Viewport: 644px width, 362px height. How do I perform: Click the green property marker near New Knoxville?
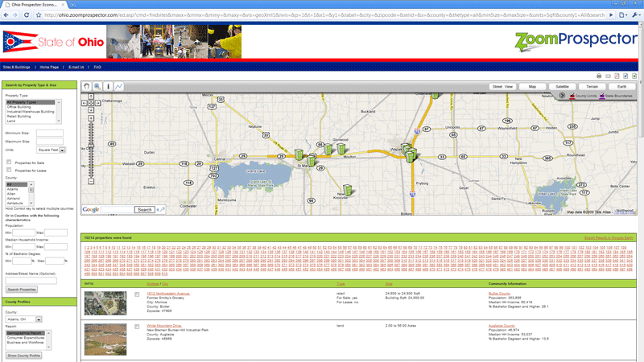point(348,189)
